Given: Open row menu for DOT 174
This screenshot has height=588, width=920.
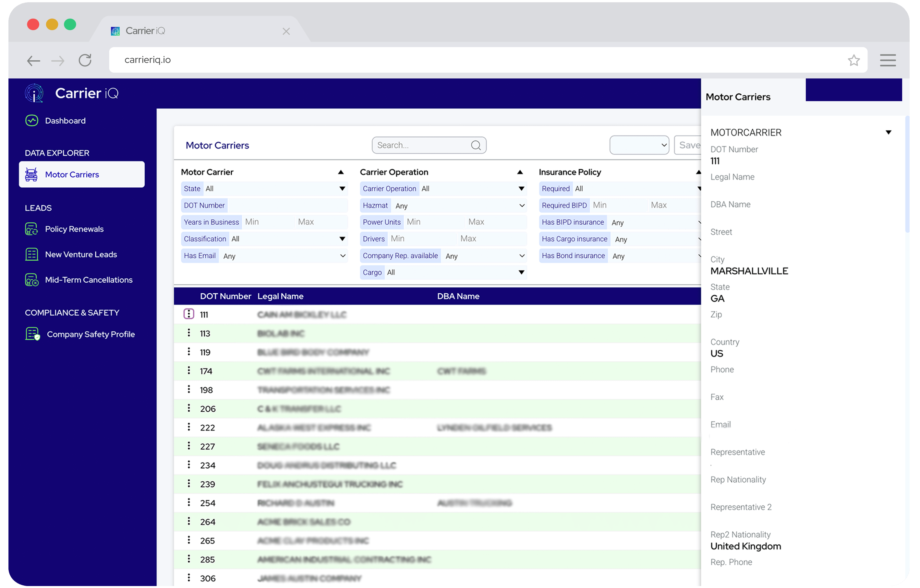Looking at the screenshot, I should (189, 371).
